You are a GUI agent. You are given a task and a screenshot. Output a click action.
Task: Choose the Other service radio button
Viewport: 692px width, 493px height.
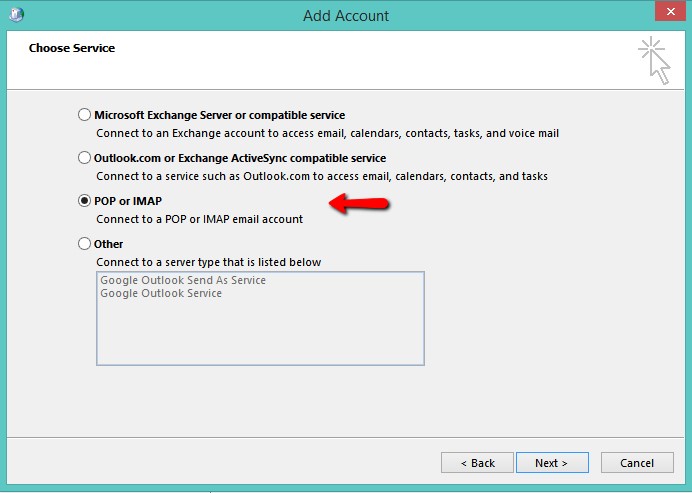tap(84, 244)
